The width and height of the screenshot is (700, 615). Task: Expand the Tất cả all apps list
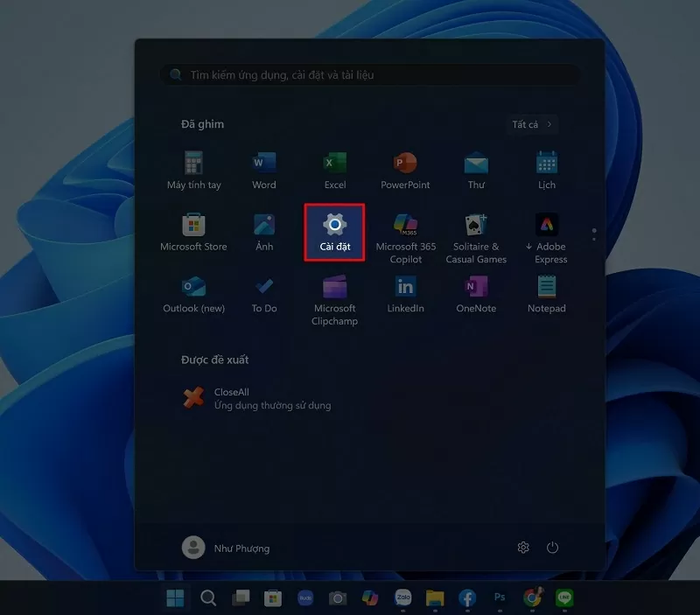click(532, 124)
